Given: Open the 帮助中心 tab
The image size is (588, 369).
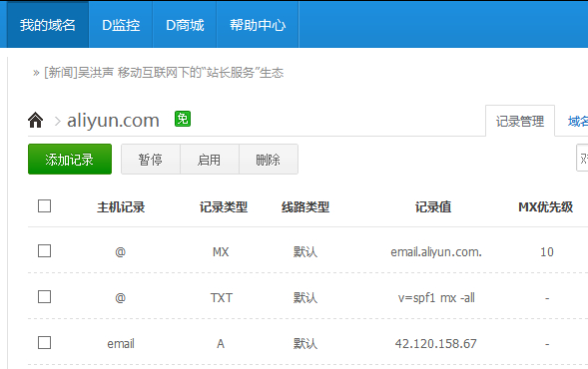Looking at the screenshot, I should pos(258,25).
